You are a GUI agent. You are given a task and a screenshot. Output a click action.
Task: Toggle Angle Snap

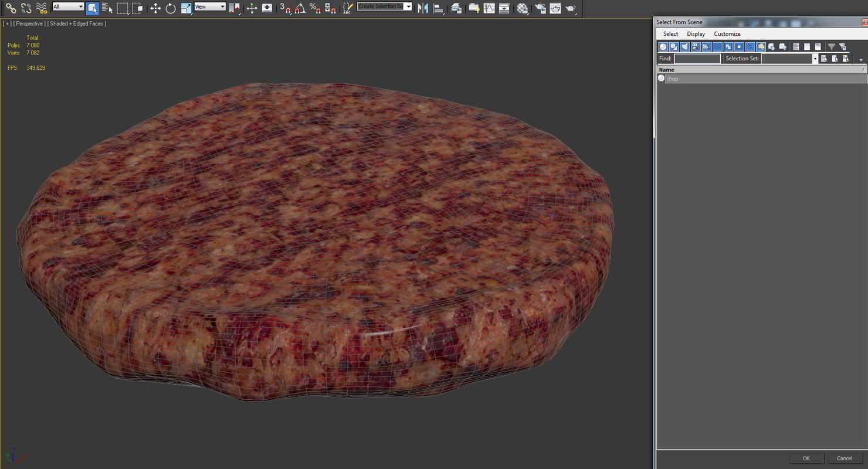tap(300, 8)
